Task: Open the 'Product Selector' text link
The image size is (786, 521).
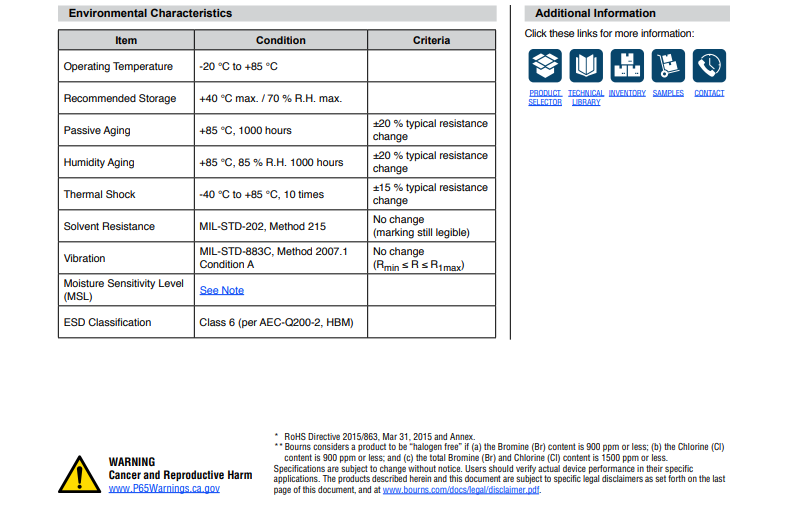Action: [x=545, y=98]
